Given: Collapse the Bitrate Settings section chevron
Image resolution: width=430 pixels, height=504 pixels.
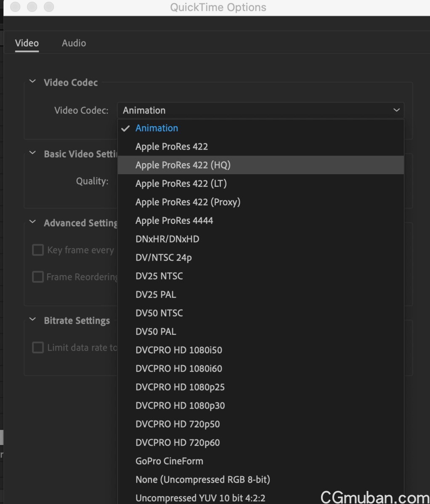Looking at the screenshot, I should 32,320.
